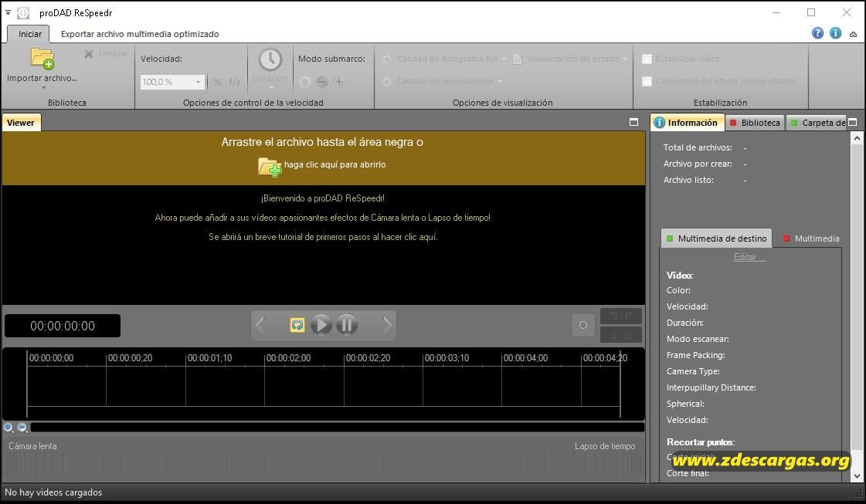The image size is (866, 504).
Task: Click 'No hay vídeos cargados' status text
Action: pyautogui.click(x=53, y=492)
